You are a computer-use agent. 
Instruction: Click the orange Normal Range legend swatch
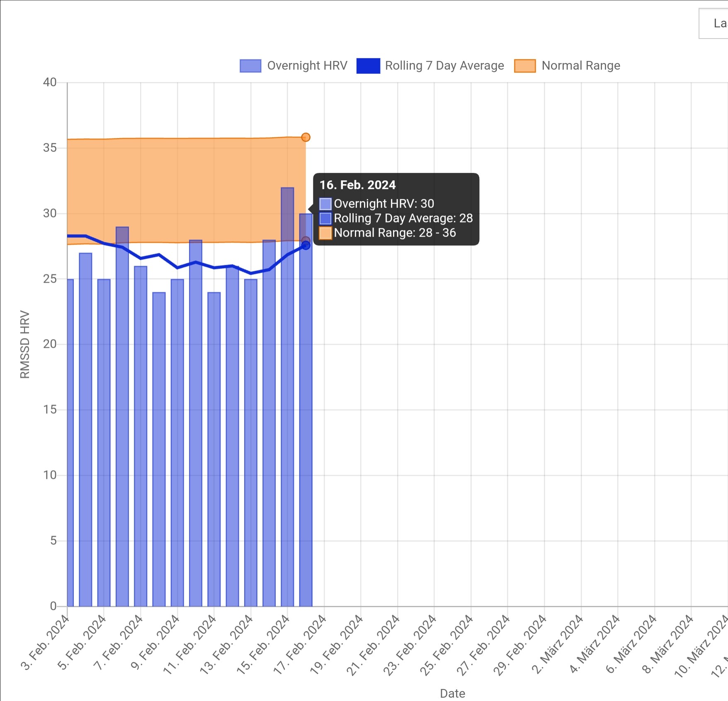click(x=525, y=66)
